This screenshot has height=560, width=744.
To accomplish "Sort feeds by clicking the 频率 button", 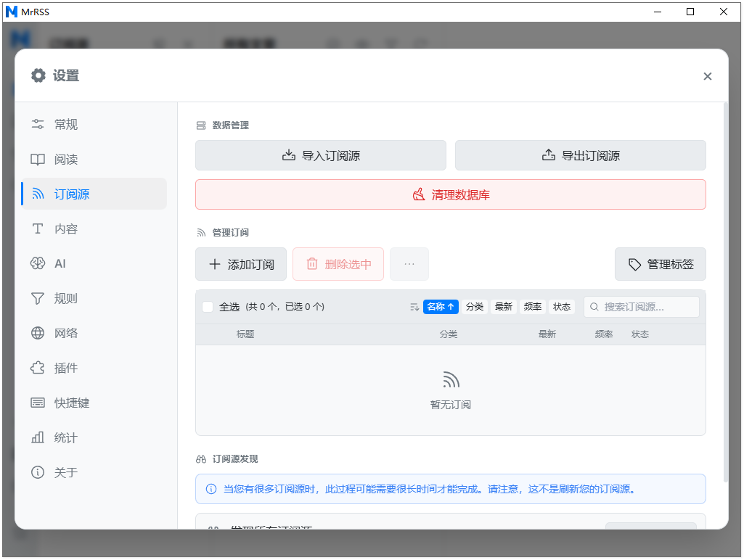I will tap(532, 307).
